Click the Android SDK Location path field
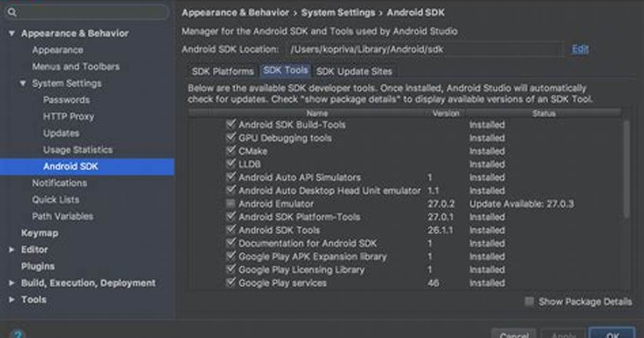644x338 pixels. tap(424, 50)
